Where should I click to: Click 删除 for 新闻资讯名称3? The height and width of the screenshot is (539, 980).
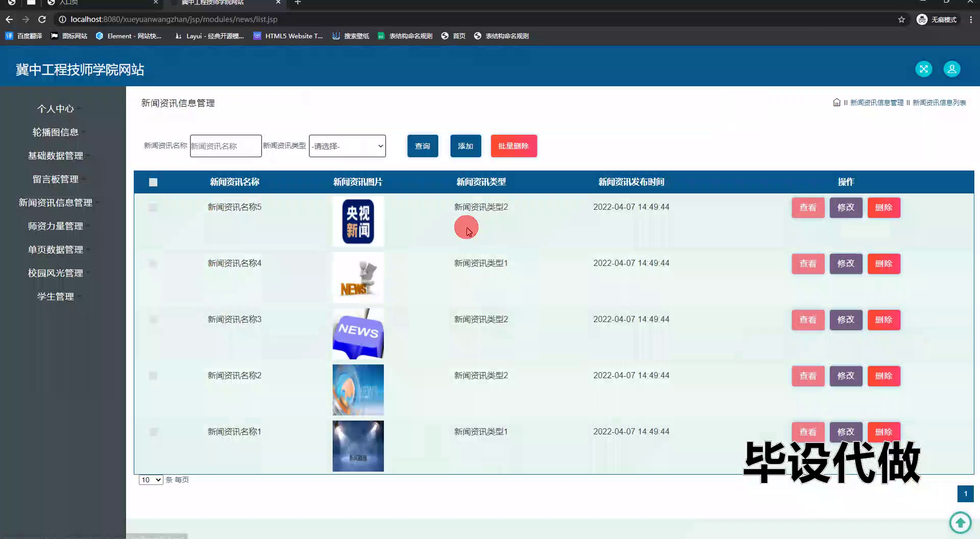click(884, 320)
